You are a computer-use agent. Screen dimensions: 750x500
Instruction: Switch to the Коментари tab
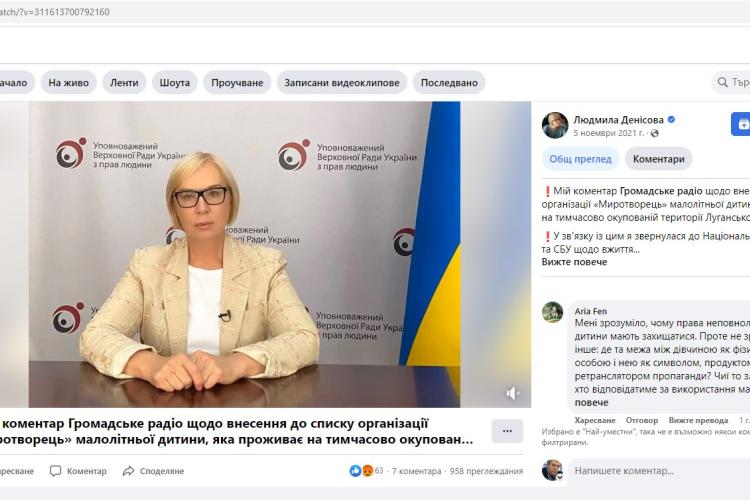click(x=658, y=159)
